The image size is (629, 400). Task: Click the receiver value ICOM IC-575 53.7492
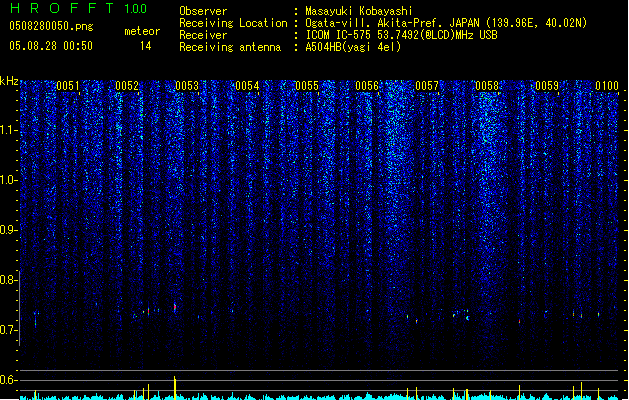coord(401,35)
